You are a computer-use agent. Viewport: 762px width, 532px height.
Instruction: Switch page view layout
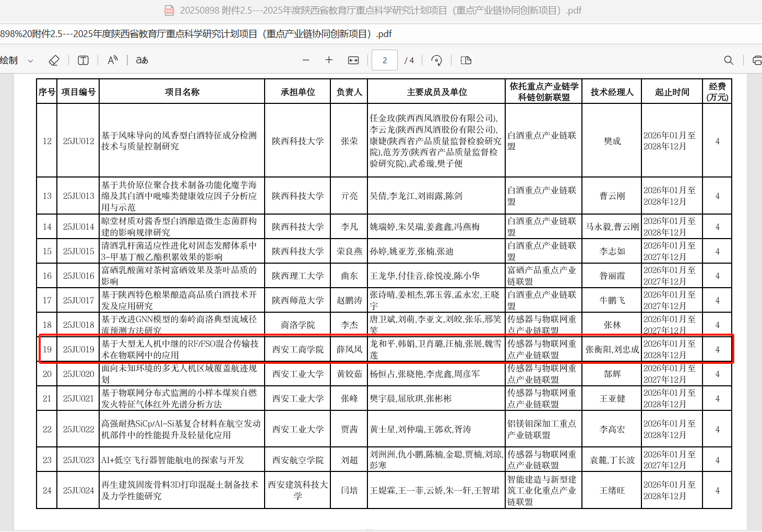466,61
